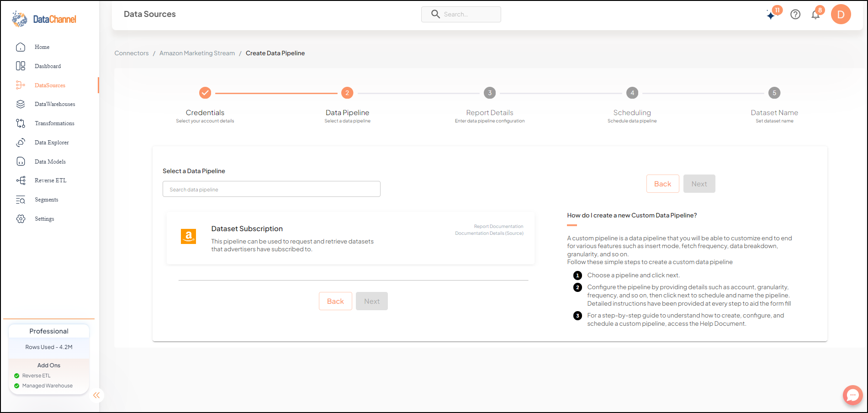The width and height of the screenshot is (868, 413).
Task: Click the Data Sources page title
Action: (x=150, y=14)
